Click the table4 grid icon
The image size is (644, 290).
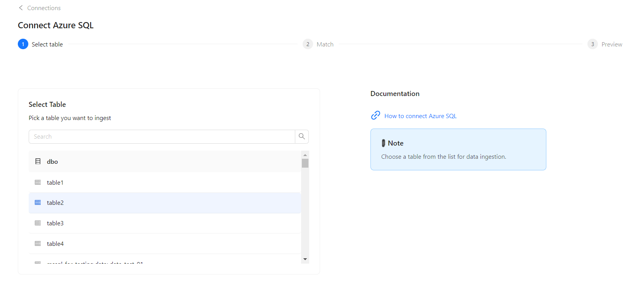(x=38, y=244)
